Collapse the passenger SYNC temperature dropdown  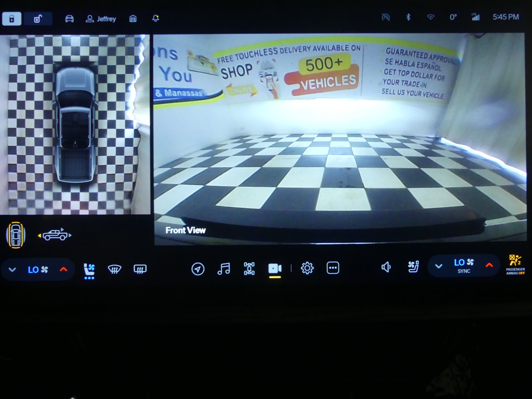[x=439, y=266]
